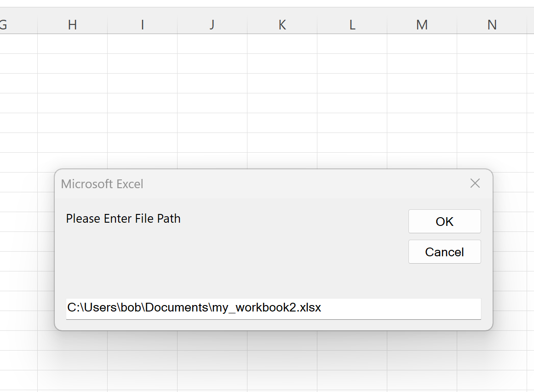Click the OK button to confirm

444,221
